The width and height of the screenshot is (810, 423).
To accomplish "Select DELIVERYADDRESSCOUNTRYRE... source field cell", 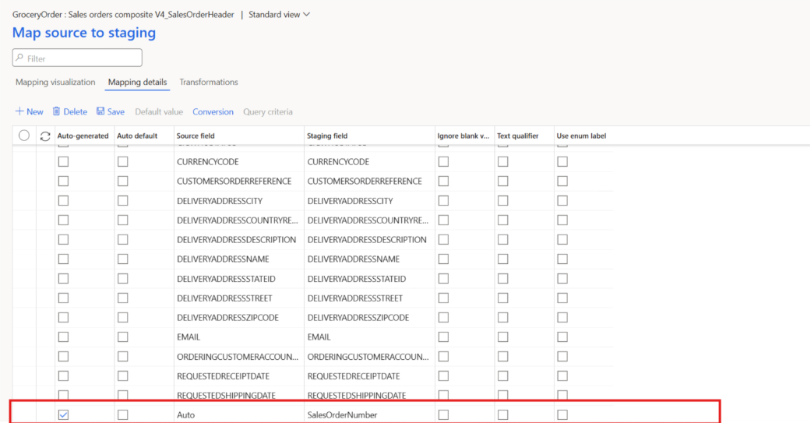I will coord(239,220).
